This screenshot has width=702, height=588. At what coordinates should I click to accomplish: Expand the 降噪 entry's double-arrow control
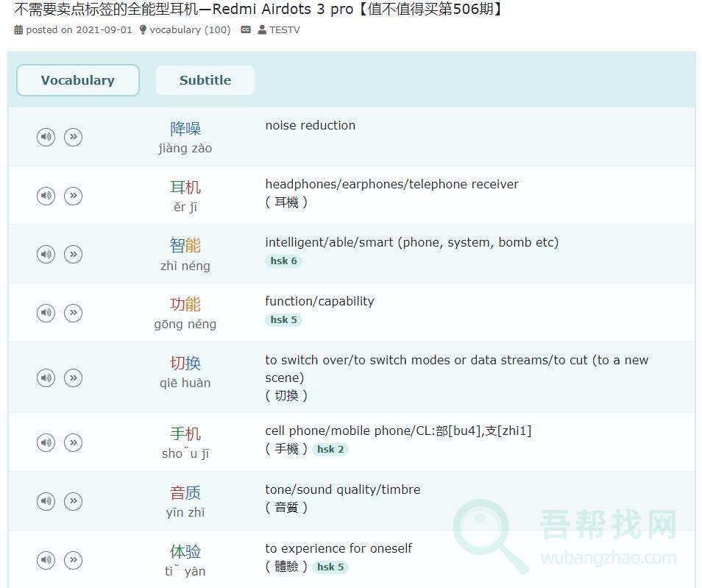73,137
